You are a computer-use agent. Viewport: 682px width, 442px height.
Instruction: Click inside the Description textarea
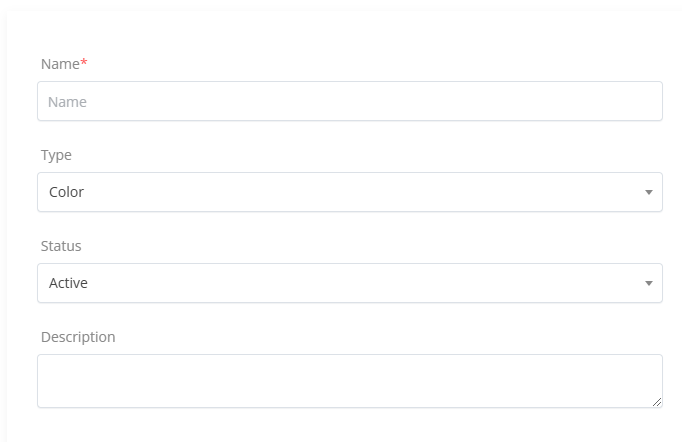[349, 380]
